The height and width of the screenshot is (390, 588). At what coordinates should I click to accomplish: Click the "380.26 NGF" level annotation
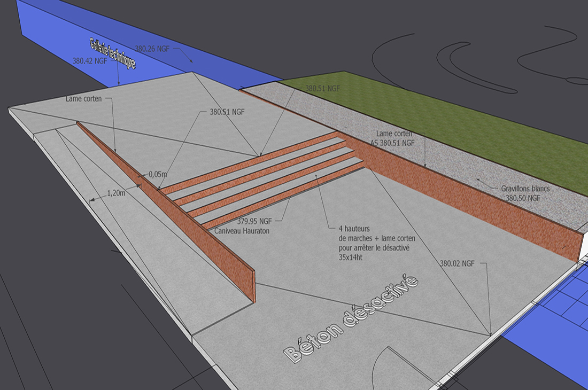click(152, 48)
